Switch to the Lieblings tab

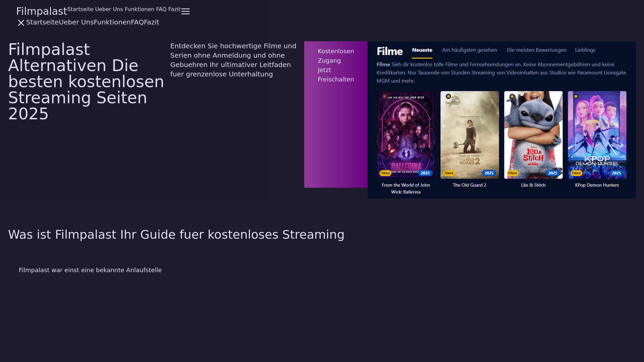coord(585,50)
